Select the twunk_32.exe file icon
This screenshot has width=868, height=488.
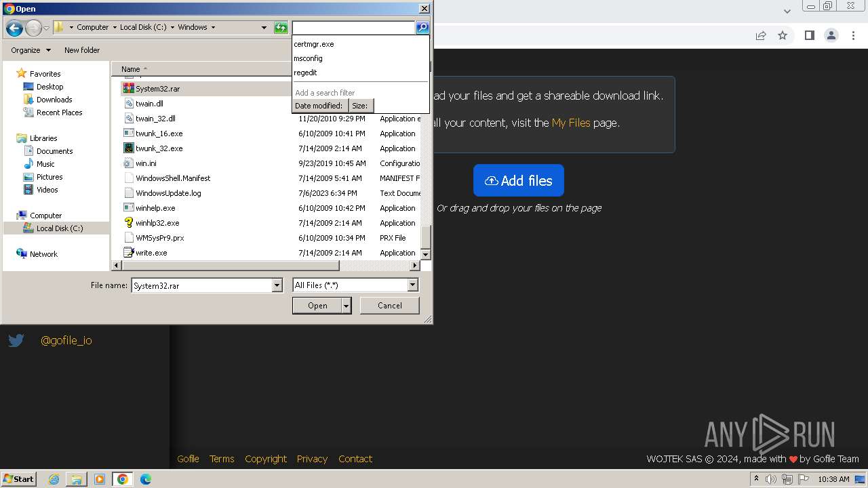pyautogui.click(x=129, y=148)
